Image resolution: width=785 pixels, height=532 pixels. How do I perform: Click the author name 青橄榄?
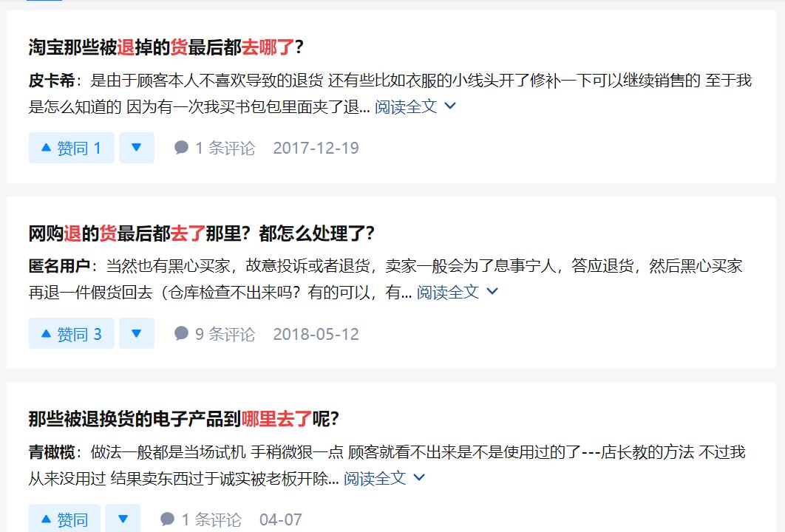coord(52,452)
